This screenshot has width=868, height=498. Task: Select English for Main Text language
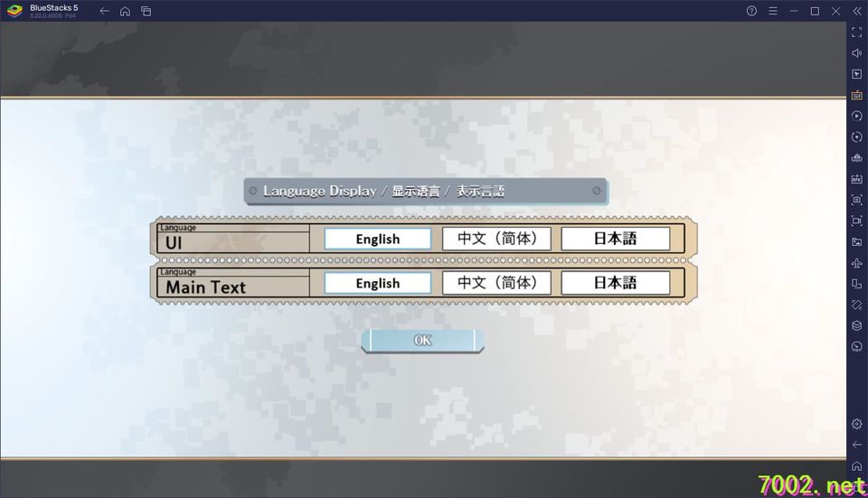378,283
